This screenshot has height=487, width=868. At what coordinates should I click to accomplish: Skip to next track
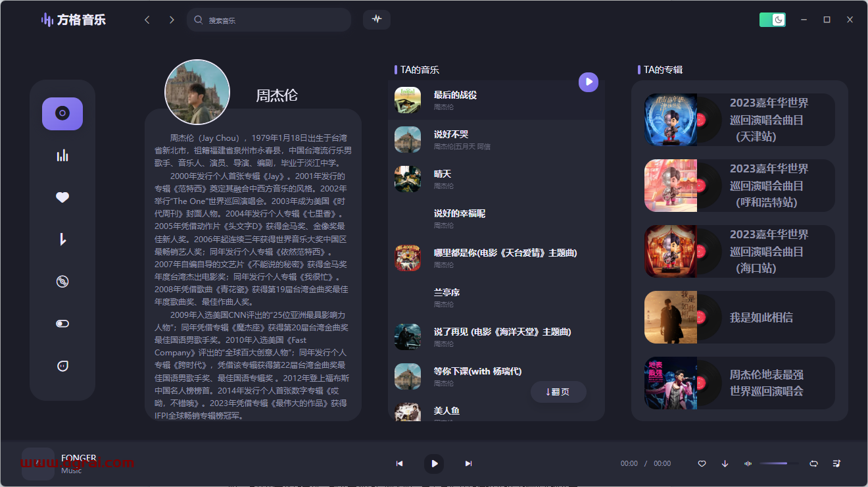(468, 463)
